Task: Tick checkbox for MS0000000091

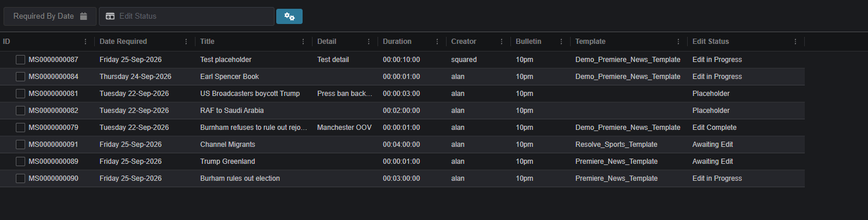Action: (20, 145)
